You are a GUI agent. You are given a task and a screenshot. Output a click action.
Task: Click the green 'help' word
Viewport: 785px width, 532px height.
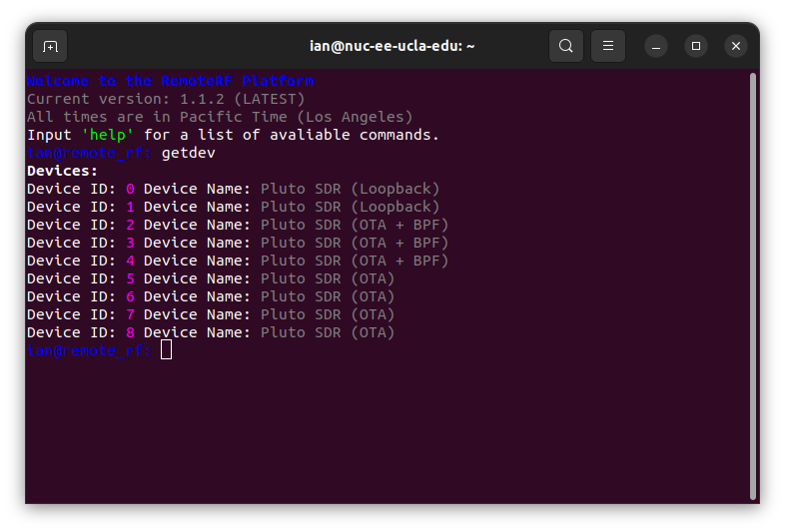click(x=112, y=135)
